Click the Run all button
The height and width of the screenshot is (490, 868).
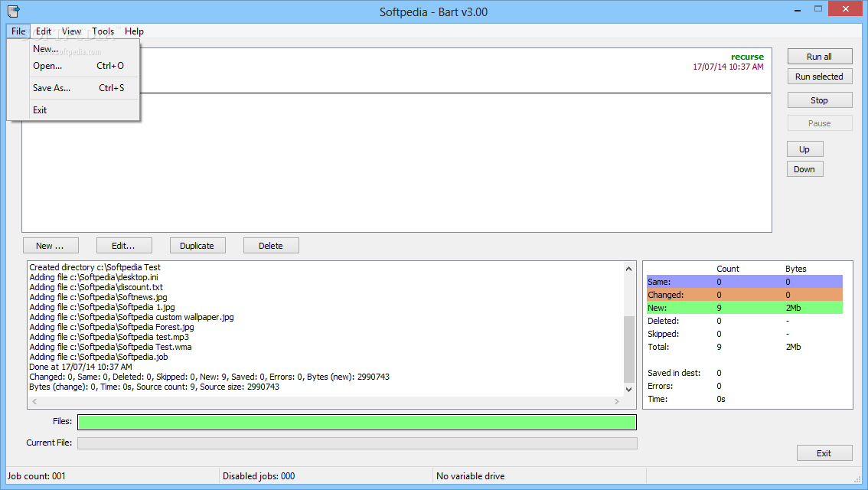(819, 57)
